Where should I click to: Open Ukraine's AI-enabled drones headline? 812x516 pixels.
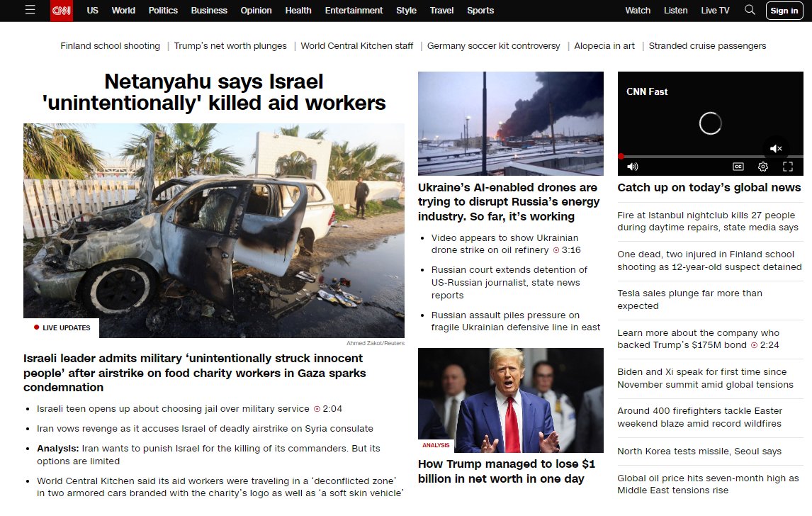pyautogui.click(x=509, y=201)
